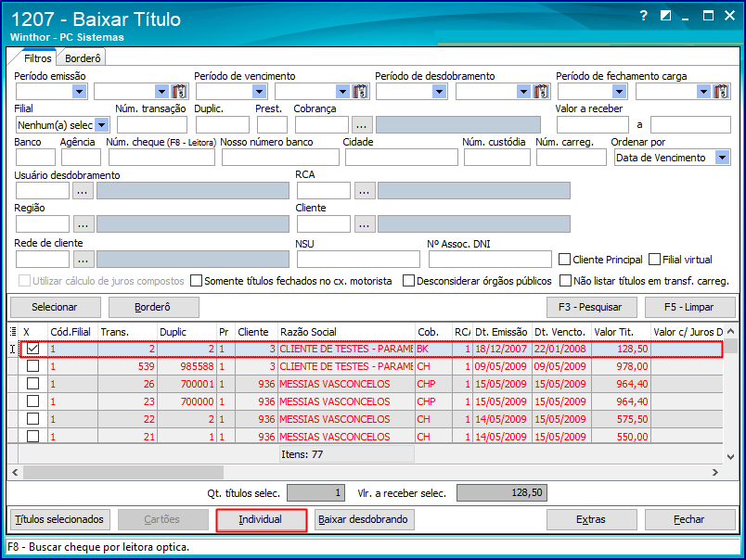Open calendar icon for Período de fechamento carga
746x560 pixels.
point(721,91)
